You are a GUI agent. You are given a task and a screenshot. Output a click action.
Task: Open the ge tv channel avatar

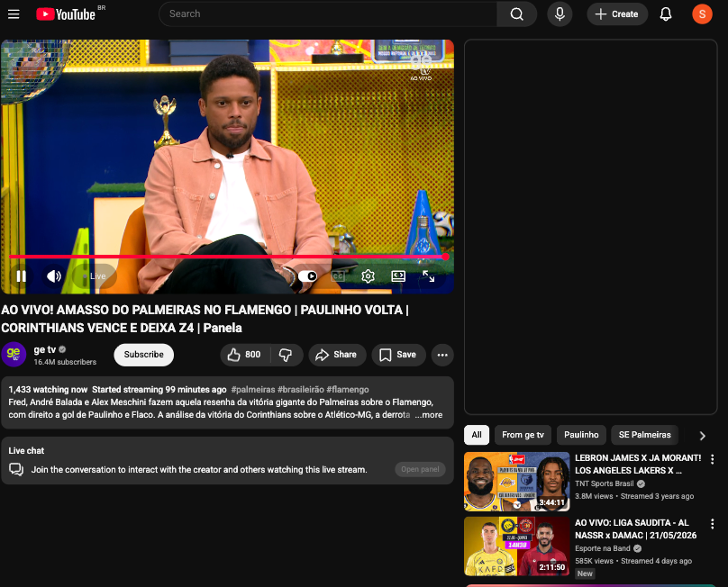(x=14, y=355)
